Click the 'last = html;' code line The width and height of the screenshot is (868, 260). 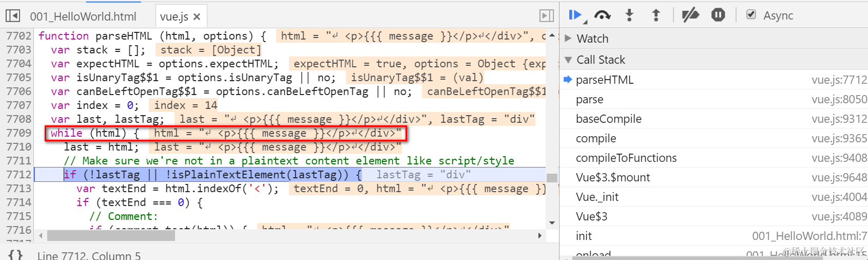point(101,147)
